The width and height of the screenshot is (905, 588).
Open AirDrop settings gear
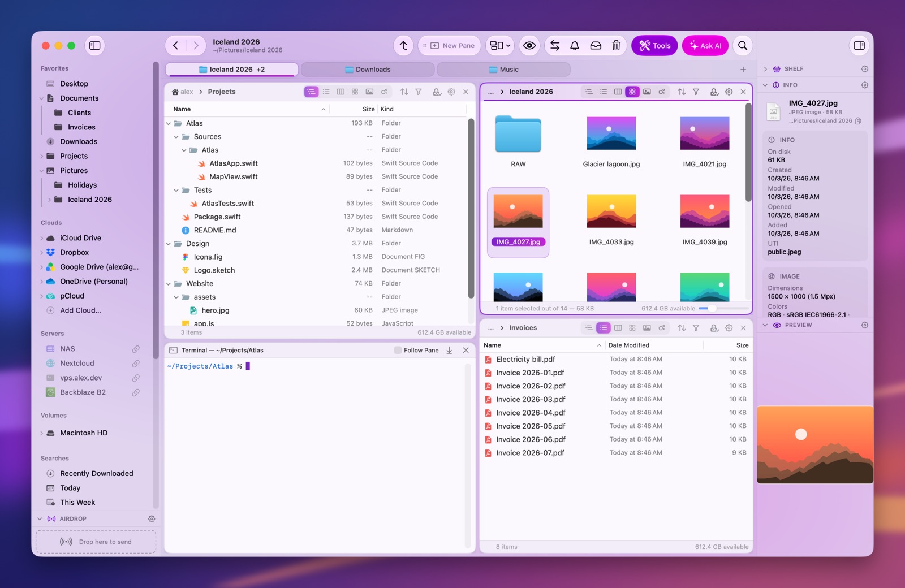point(152,519)
